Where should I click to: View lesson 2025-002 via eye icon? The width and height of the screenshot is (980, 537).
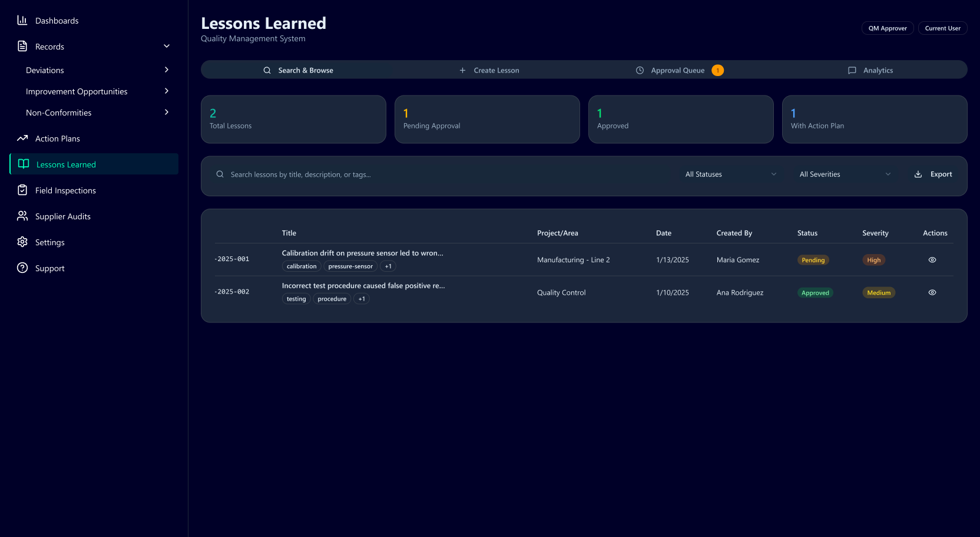932,292
